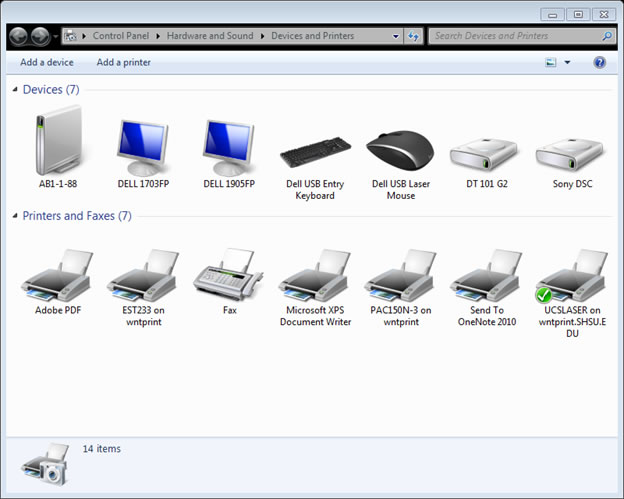Click the Change your view icon

[x=551, y=62]
